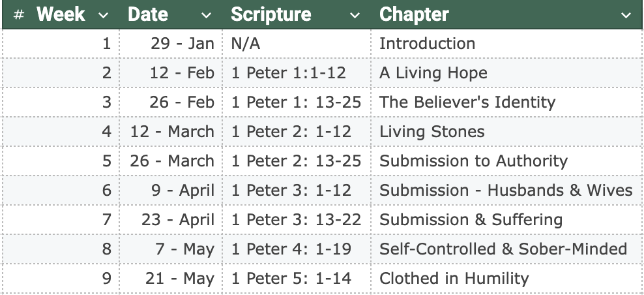Open the Scripture column dropdown chevron
The width and height of the screenshot is (644, 295).
pyautogui.click(x=355, y=15)
